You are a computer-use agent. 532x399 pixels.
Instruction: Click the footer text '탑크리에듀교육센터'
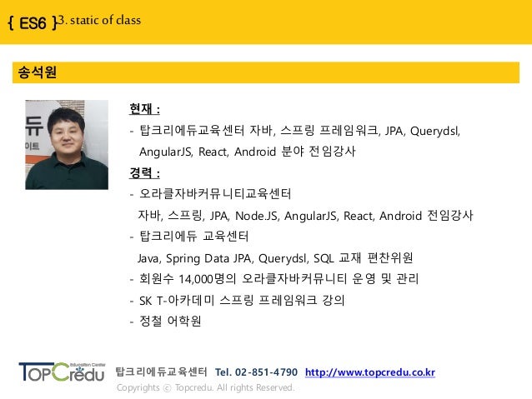coord(161,372)
